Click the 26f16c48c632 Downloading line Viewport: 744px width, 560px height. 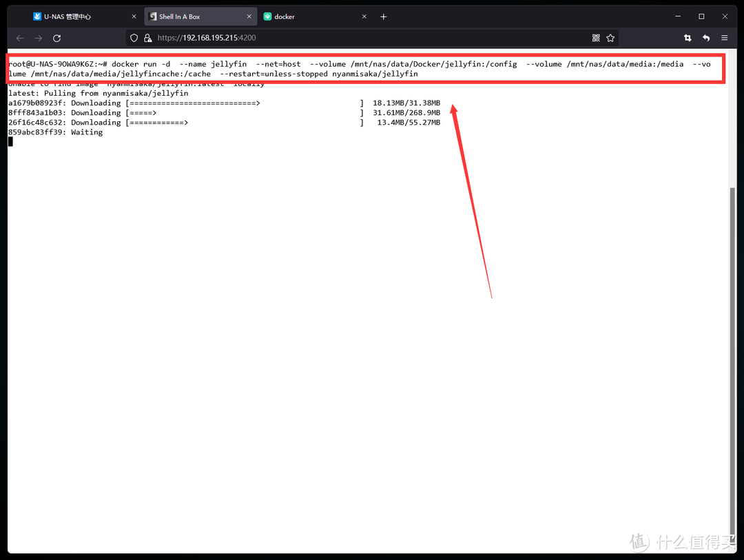click(224, 123)
